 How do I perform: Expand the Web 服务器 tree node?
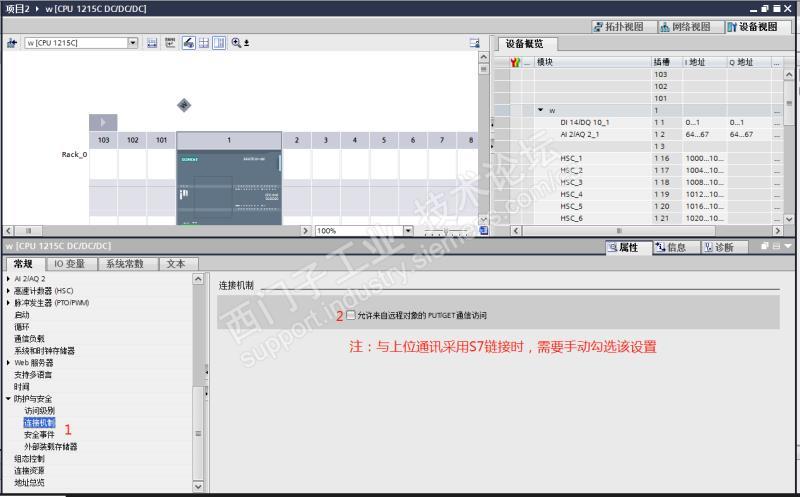pyautogui.click(x=8, y=363)
